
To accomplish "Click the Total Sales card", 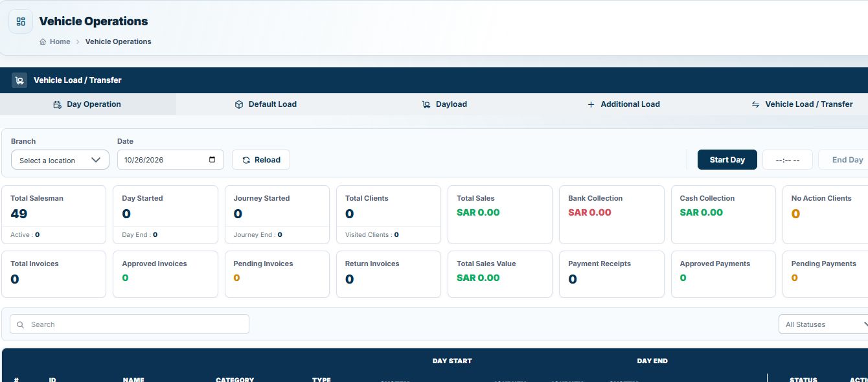I will point(500,215).
